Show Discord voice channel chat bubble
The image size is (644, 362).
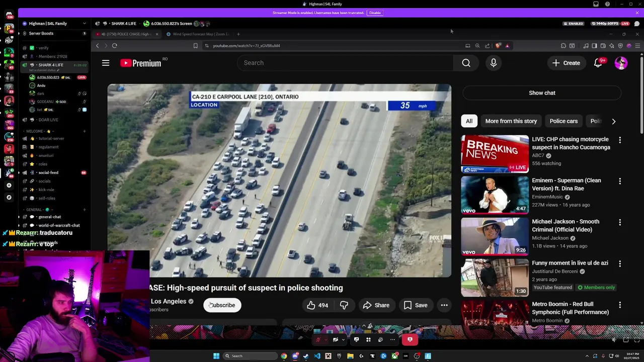(x=637, y=24)
